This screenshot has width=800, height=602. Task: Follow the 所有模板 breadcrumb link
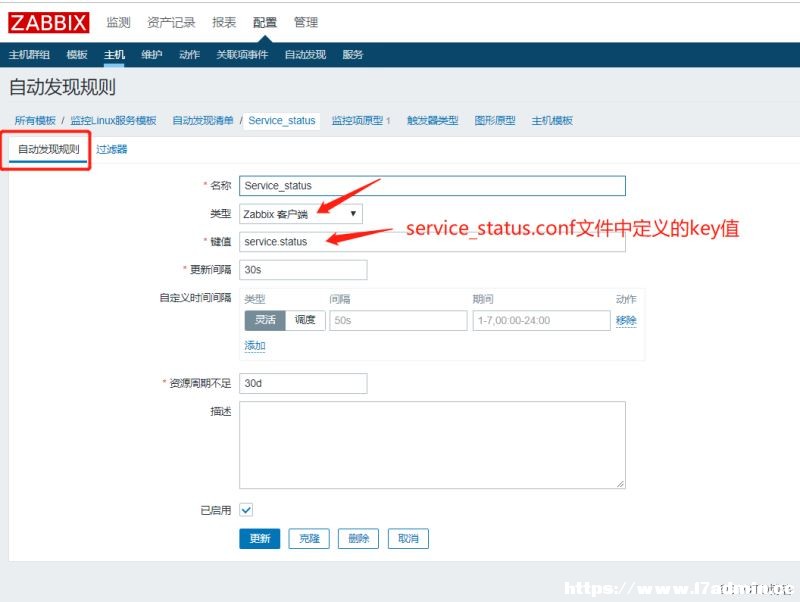(35, 120)
